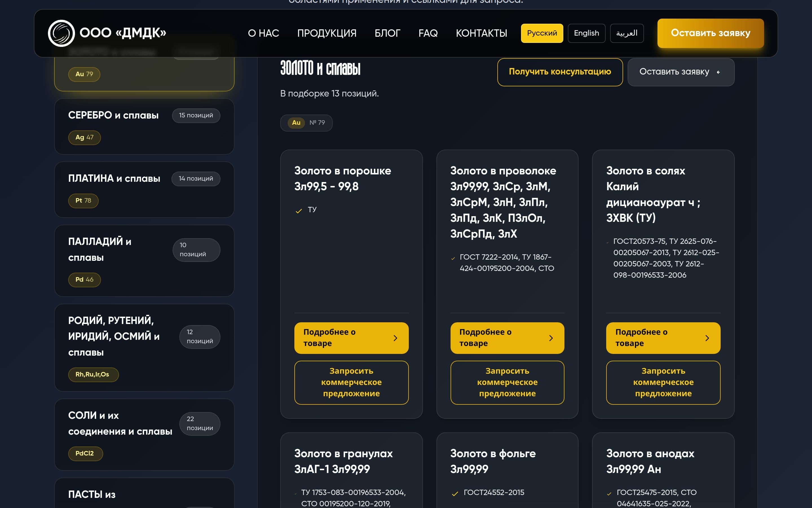812x508 pixels.
Task: Select СОЛИ и их соединения category
Action: click(144, 434)
